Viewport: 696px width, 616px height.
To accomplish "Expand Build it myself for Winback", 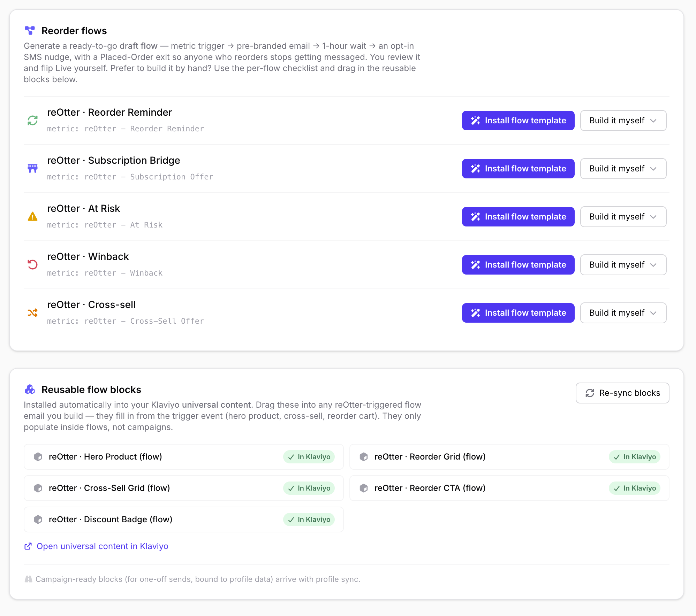I will 623,265.
